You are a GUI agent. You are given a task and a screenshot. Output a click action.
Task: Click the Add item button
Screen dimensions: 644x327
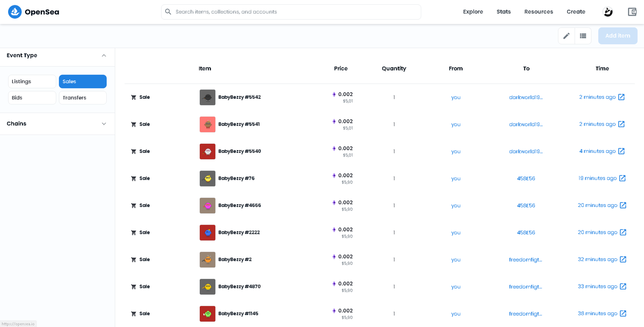coord(618,36)
